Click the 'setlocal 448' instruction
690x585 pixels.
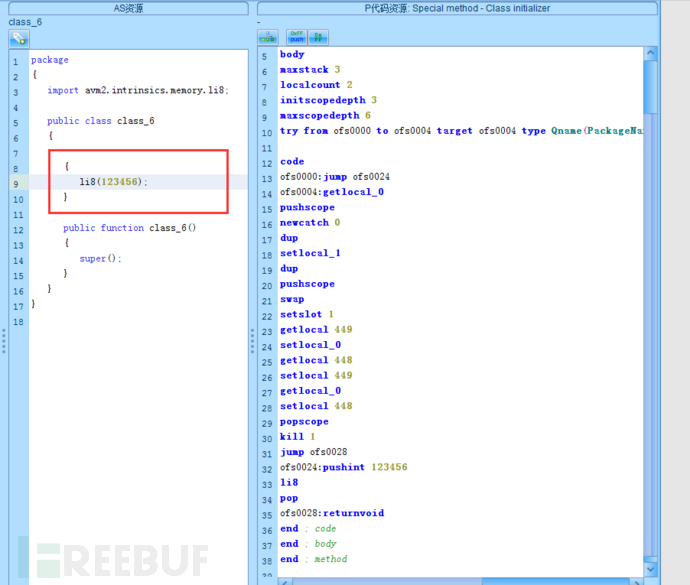(x=316, y=406)
